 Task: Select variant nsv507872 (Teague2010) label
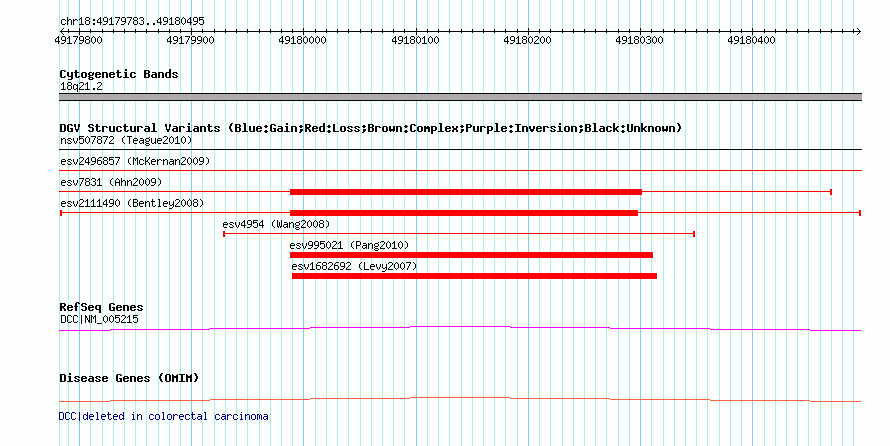coord(126,140)
